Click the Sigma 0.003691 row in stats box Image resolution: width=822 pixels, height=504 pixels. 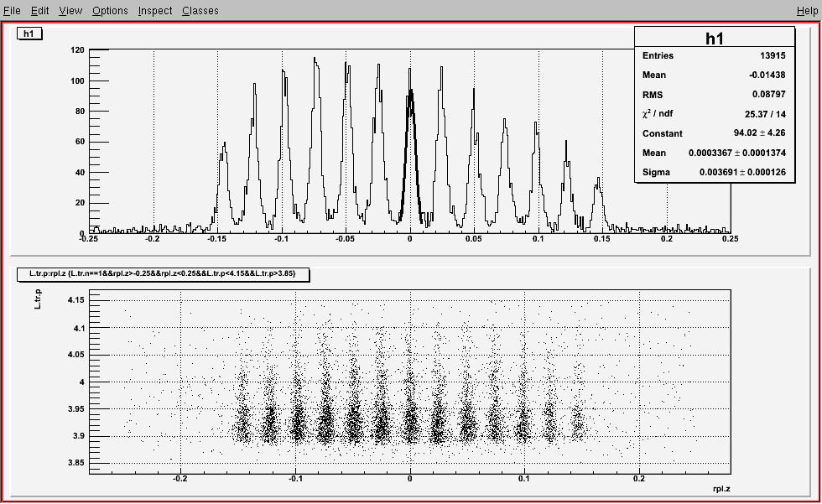tap(714, 172)
